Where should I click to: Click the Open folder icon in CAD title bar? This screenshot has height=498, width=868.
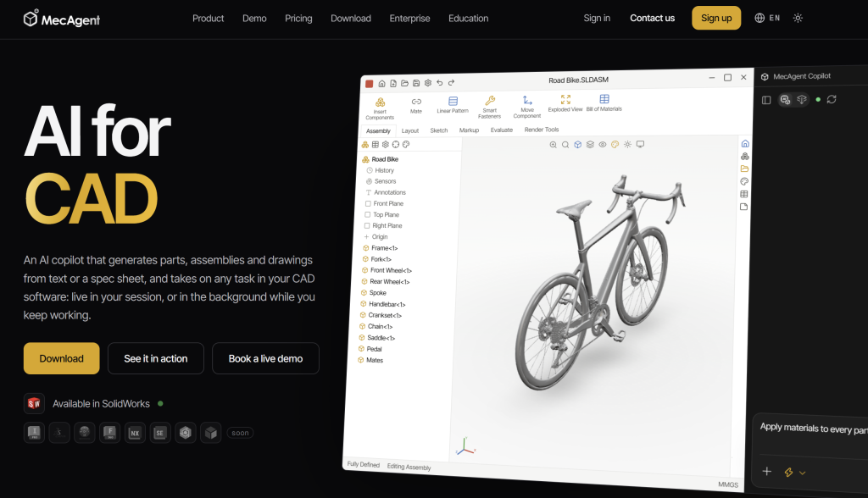(404, 83)
